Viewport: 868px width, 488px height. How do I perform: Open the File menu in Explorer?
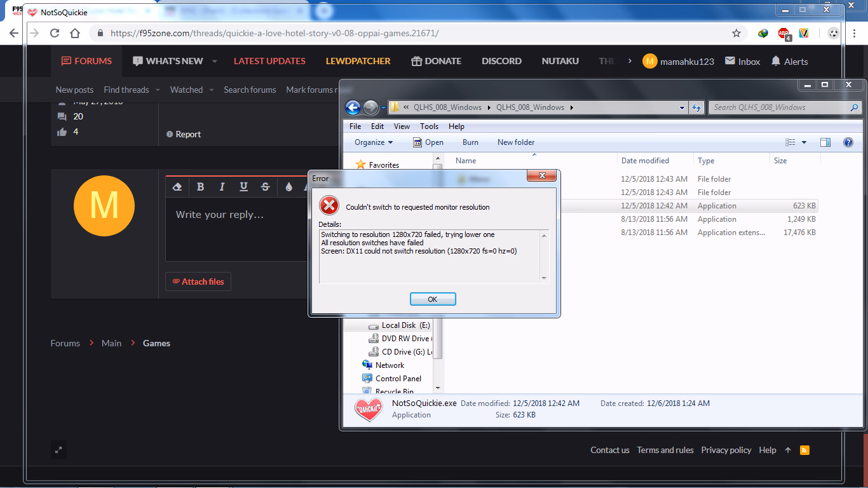(x=355, y=126)
